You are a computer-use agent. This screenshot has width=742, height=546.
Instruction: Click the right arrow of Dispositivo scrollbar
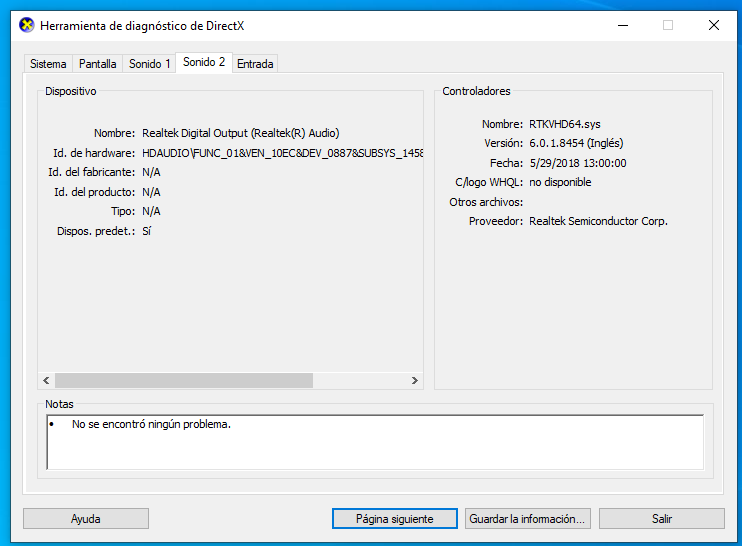415,380
